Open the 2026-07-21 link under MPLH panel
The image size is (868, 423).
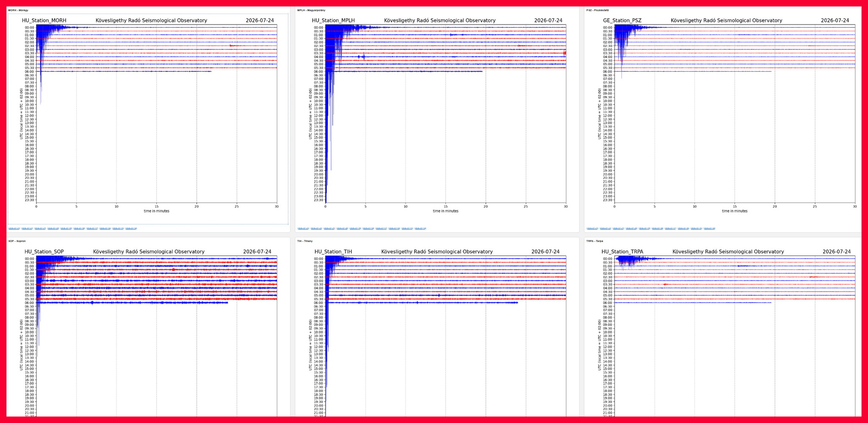point(329,228)
